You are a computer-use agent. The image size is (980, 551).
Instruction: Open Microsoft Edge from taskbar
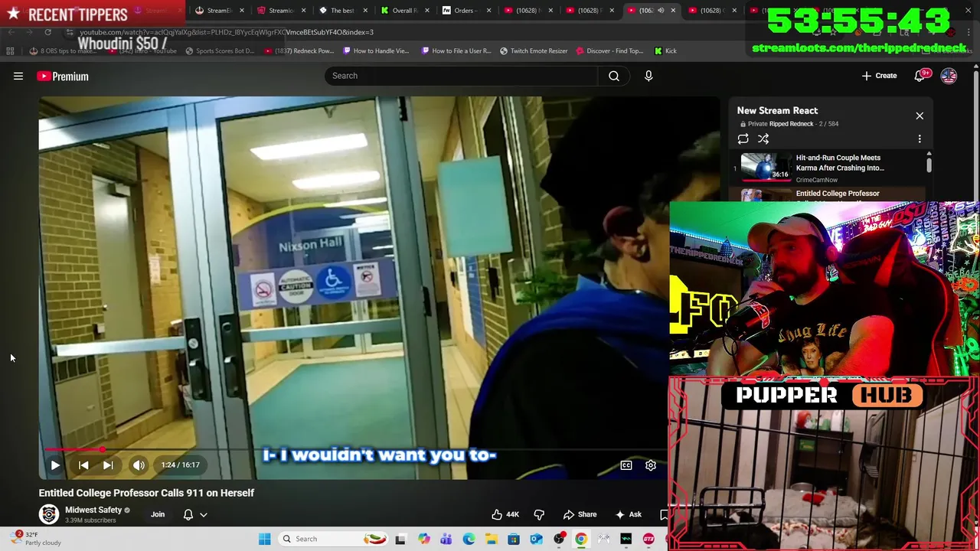point(469,539)
